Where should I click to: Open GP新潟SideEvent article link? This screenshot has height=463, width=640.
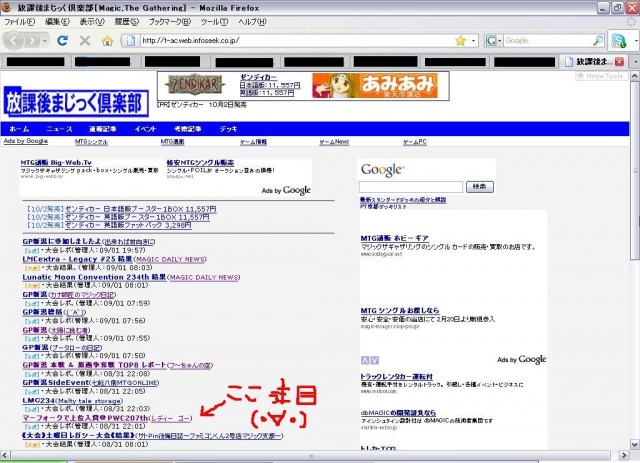[55, 383]
